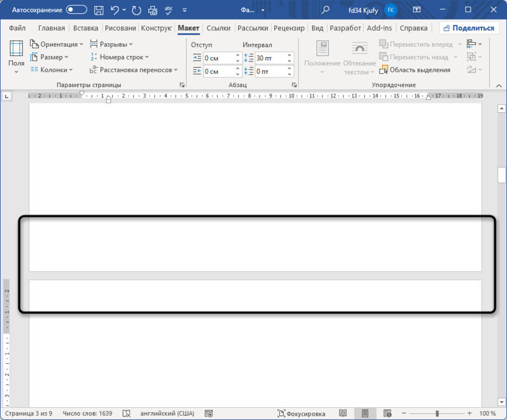Click the Страница 3 из 9 indicator
This screenshot has height=420, width=507.
(x=29, y=413)
